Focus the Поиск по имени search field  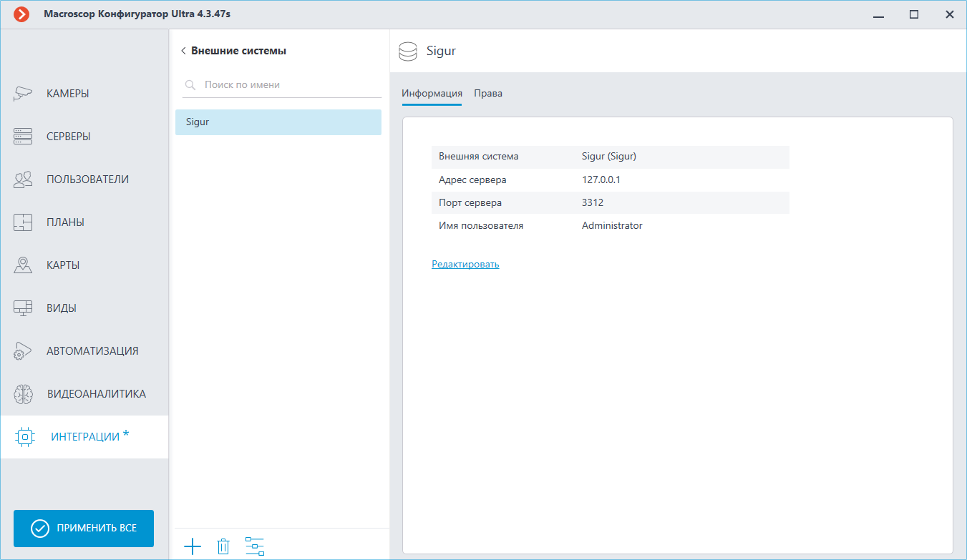pyautogui.click(x=281, y=85)
